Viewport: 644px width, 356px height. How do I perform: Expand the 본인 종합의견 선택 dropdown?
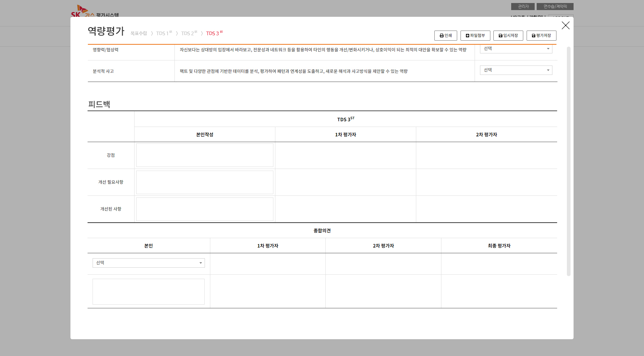(148, 263)
